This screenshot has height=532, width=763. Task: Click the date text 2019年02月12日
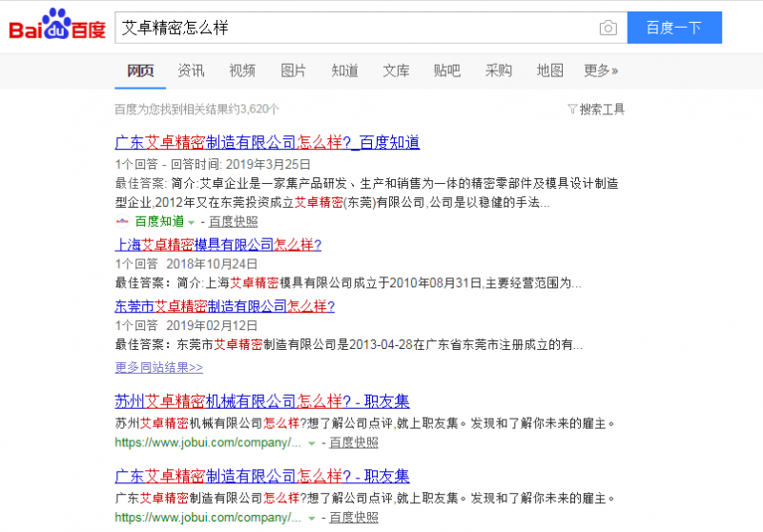coord(212,325)
